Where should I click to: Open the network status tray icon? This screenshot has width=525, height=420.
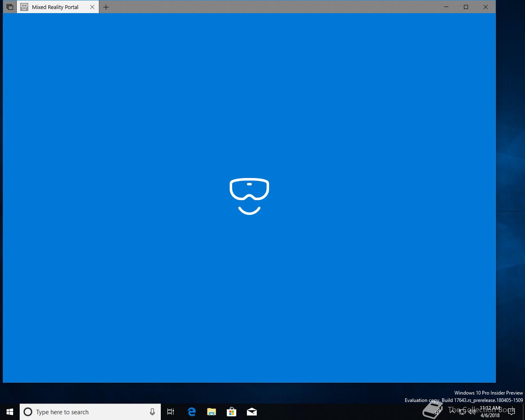pyautogui.click(x=462, y=412)
